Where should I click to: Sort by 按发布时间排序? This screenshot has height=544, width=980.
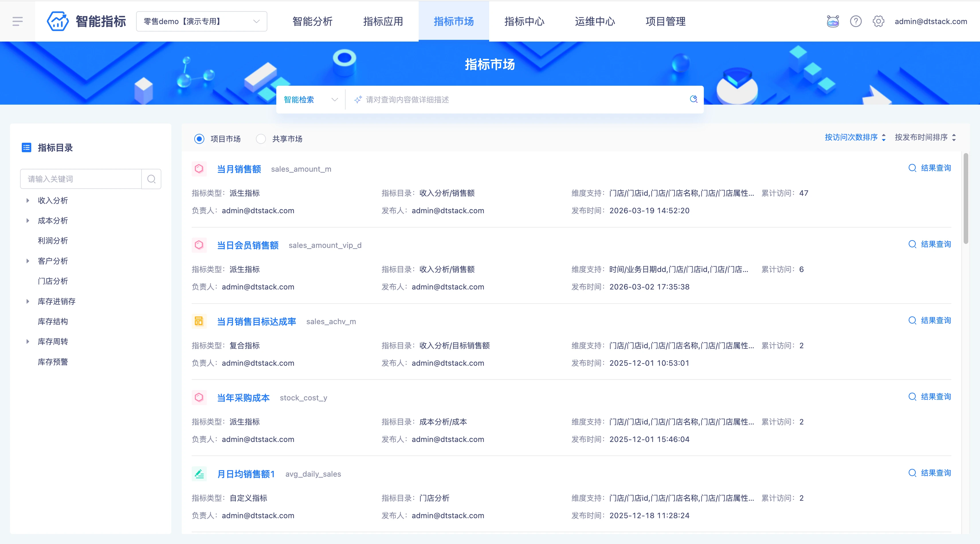[921, 137]
